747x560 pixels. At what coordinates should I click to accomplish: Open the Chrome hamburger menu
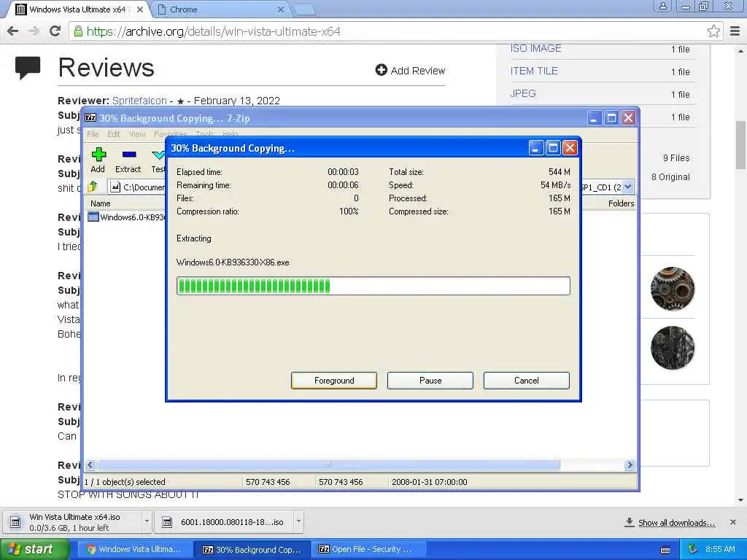click(x=735, y=31)
